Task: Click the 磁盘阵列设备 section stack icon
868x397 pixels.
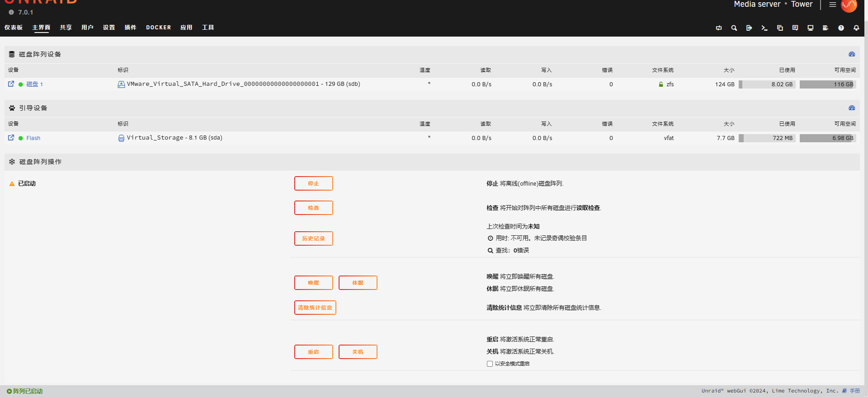Action: [12, 54]
